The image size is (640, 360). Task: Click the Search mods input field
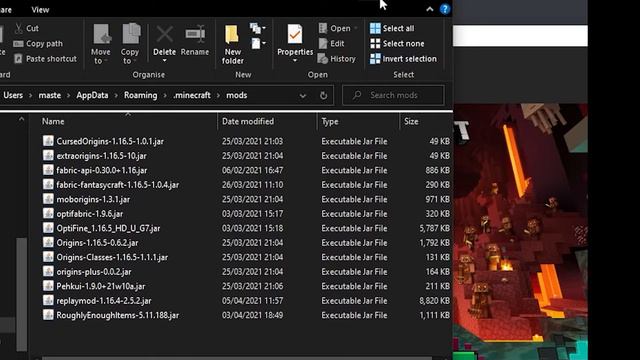pos(393,95)
